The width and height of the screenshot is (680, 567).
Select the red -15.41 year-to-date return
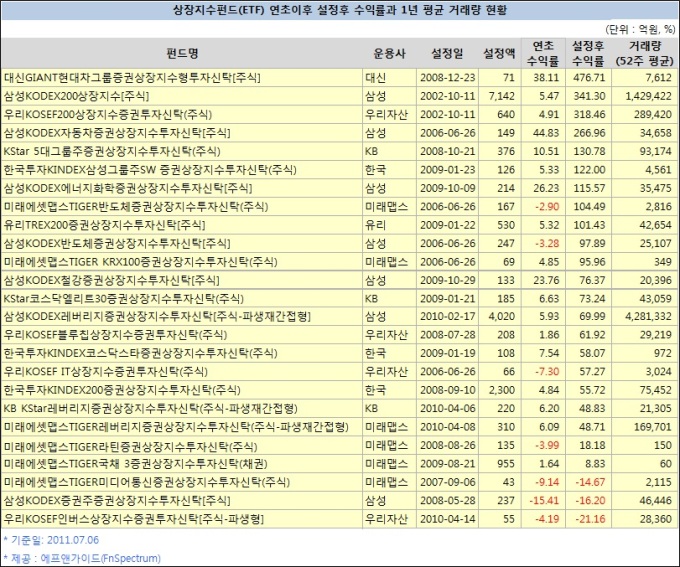(544, 501)
